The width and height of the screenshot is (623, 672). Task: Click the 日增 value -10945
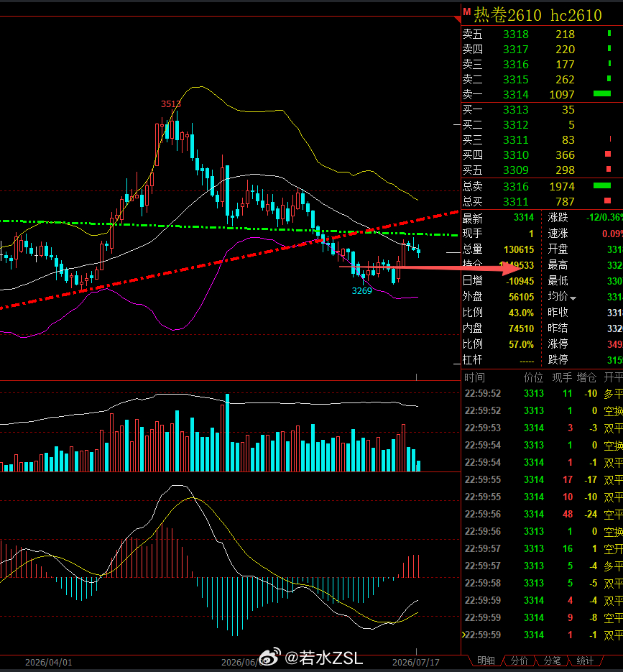point(520,281)
